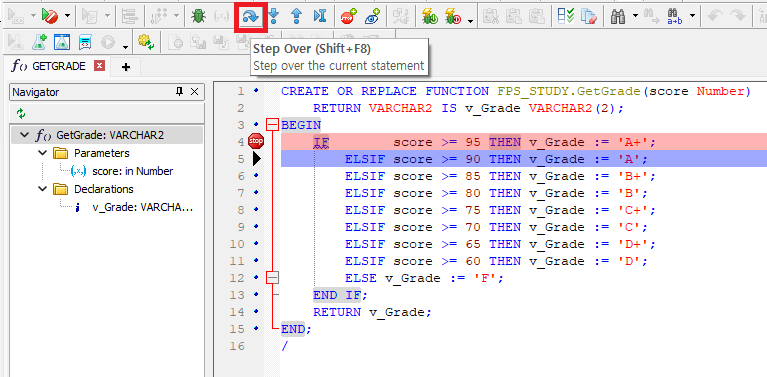The width and height of the screenshot is (767, 377).
Task: Collapse the Parameters tree node
Action: [x=42, y=154]
